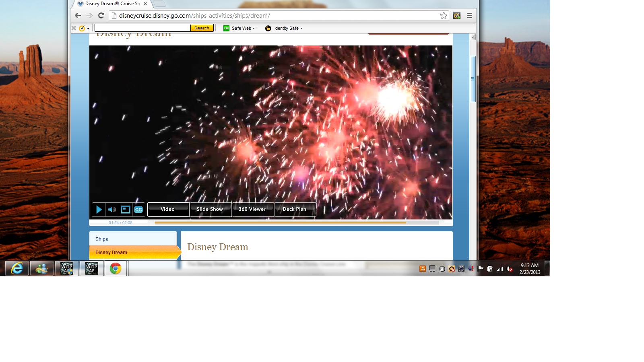This screenshot has height=362, width=644.
Task: Open the round gray tray icon
Action: click(x=442, y=269)
